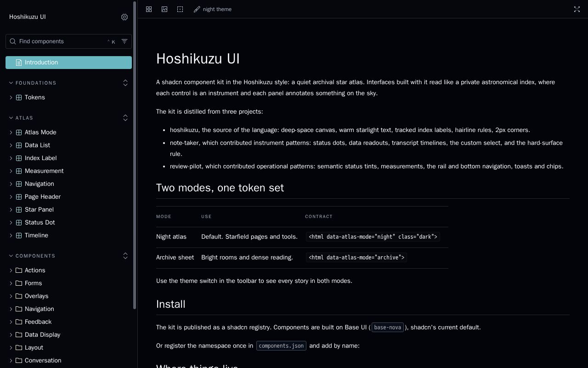The width and height of the screenshot is (588, 368).
Task: Expand the Index Label chevron
Action: [11, 158]
